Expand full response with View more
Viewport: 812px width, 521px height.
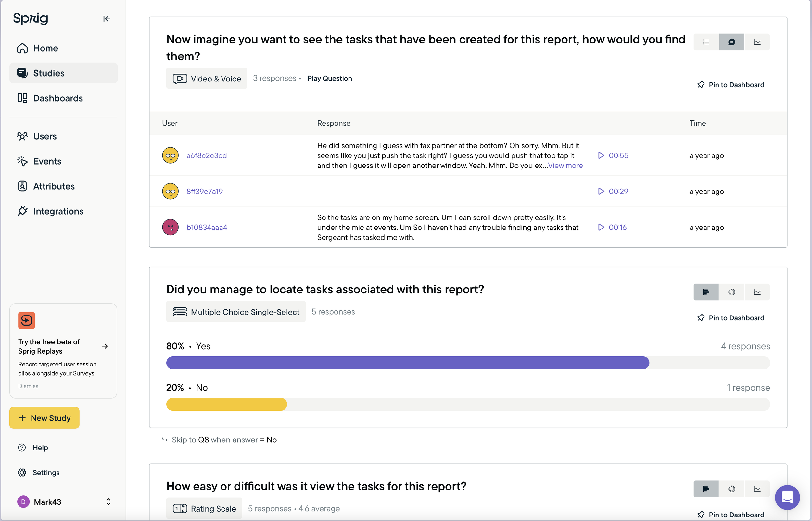point(565,166)
